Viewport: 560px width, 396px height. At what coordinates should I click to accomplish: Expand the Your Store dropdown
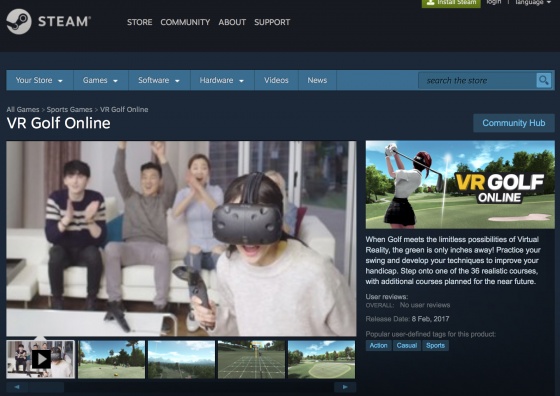[x=39, y=80]
